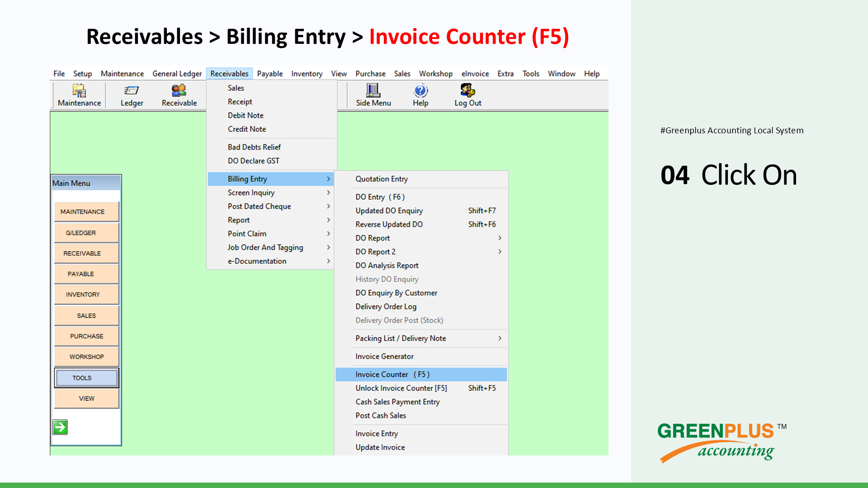Select DO Analysis Report
The image size is (868, 488).
coord(421,266)
